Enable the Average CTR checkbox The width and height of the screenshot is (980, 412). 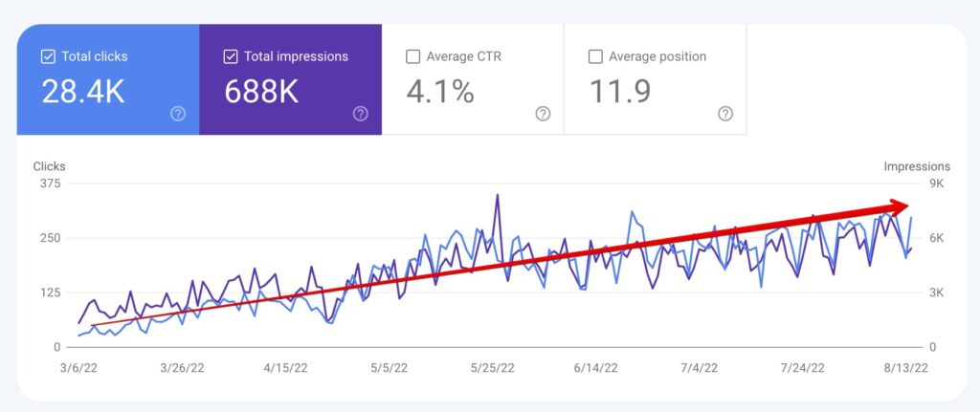(412, 56)
